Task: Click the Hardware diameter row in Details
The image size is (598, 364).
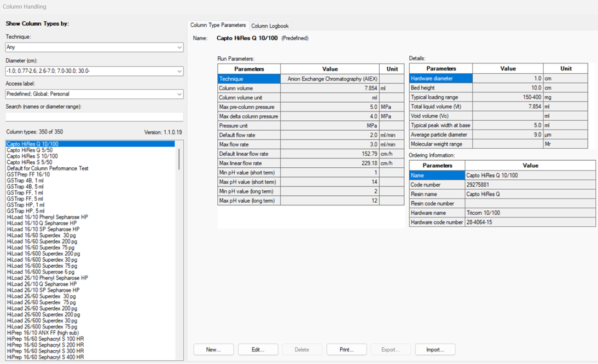Action: coord(440,79)
